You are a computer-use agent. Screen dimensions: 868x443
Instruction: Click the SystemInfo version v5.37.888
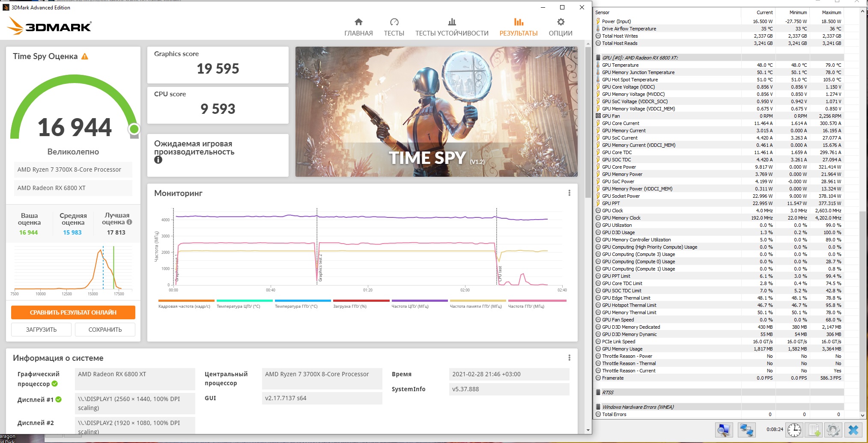point(509,389)
